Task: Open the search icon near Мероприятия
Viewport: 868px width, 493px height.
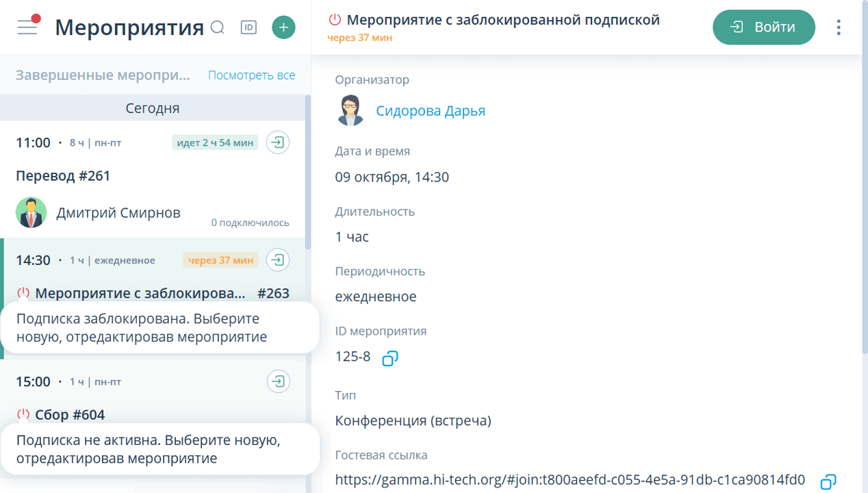Action: (218, 27)
